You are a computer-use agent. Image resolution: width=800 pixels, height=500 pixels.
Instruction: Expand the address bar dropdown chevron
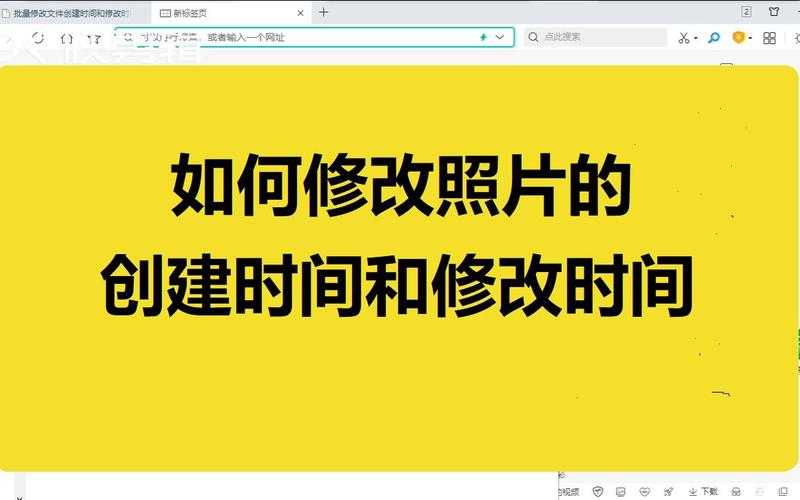tap(500, 37)
